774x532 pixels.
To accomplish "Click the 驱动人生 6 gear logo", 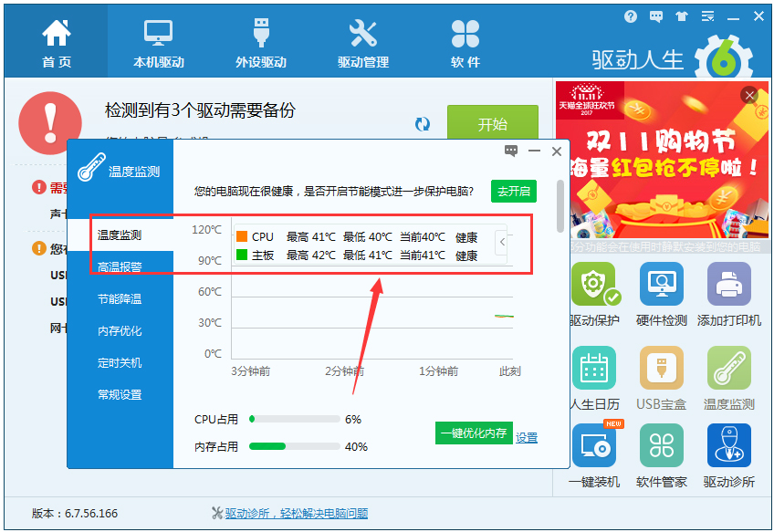I will [724, 56].
